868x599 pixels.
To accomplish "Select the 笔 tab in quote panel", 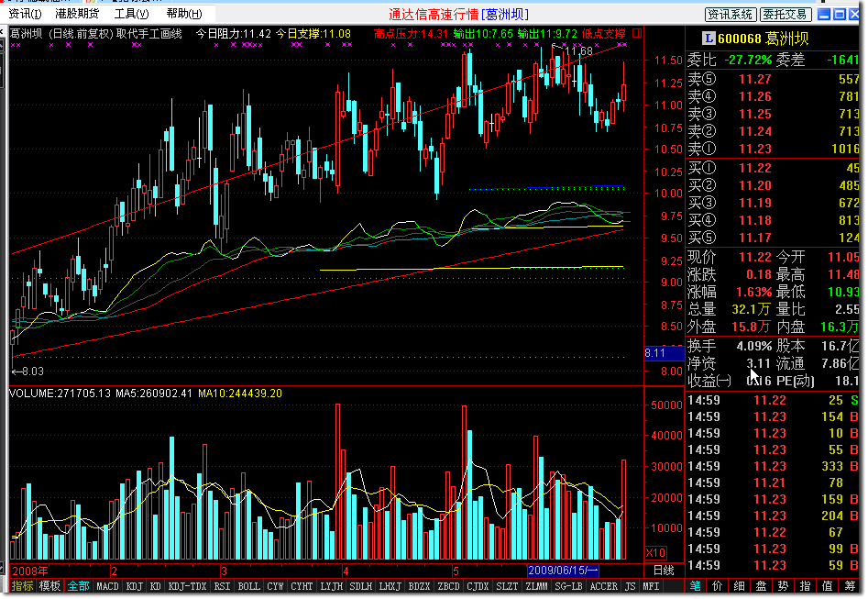I will point(696,586).
